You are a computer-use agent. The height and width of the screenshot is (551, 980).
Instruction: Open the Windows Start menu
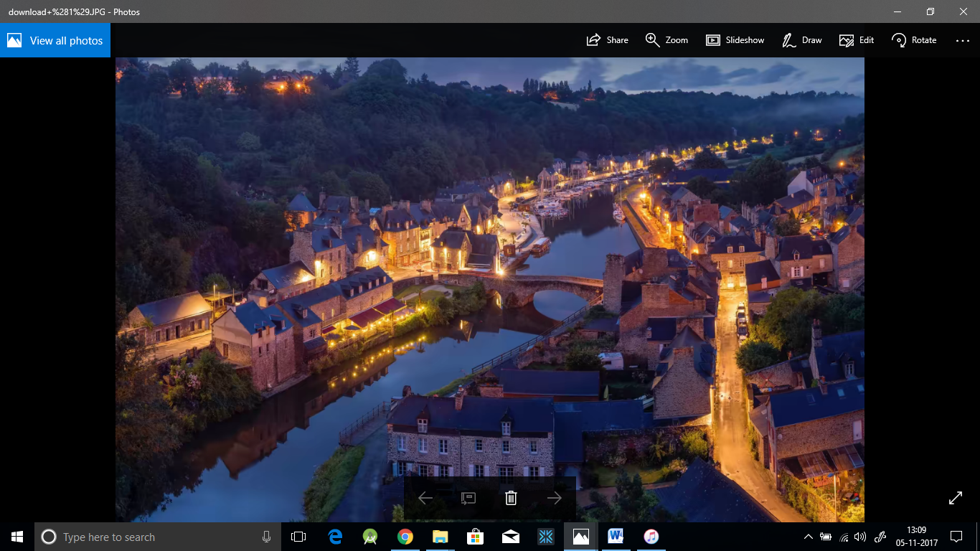pos(17,537)
